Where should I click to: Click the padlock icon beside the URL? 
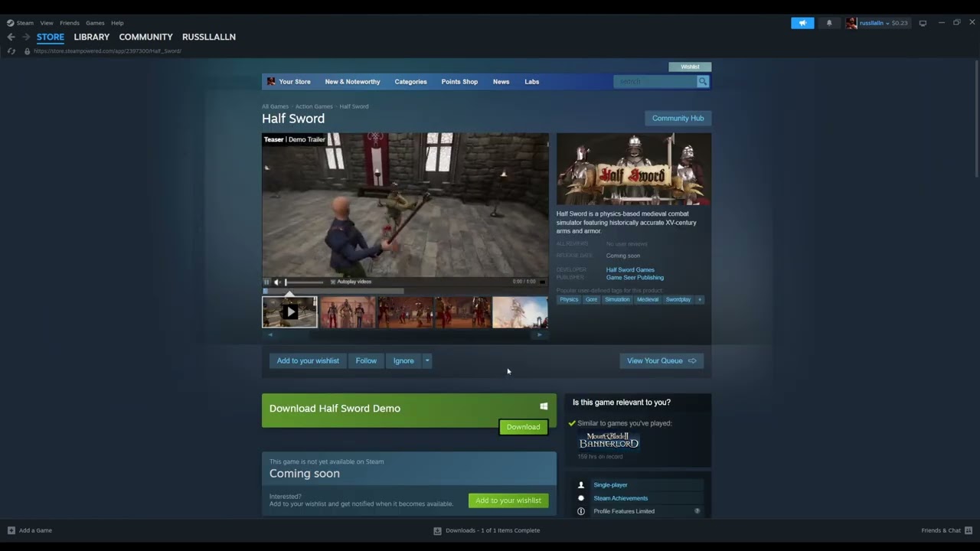click(27, 51)
